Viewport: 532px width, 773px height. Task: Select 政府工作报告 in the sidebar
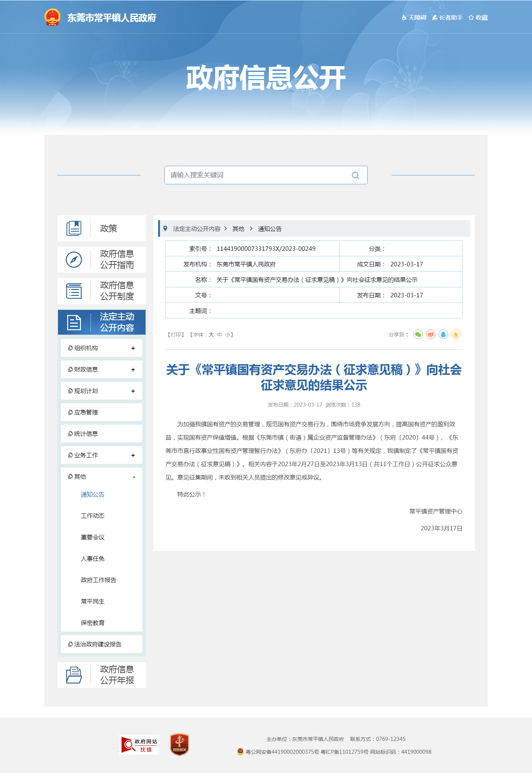pos(99,580)
